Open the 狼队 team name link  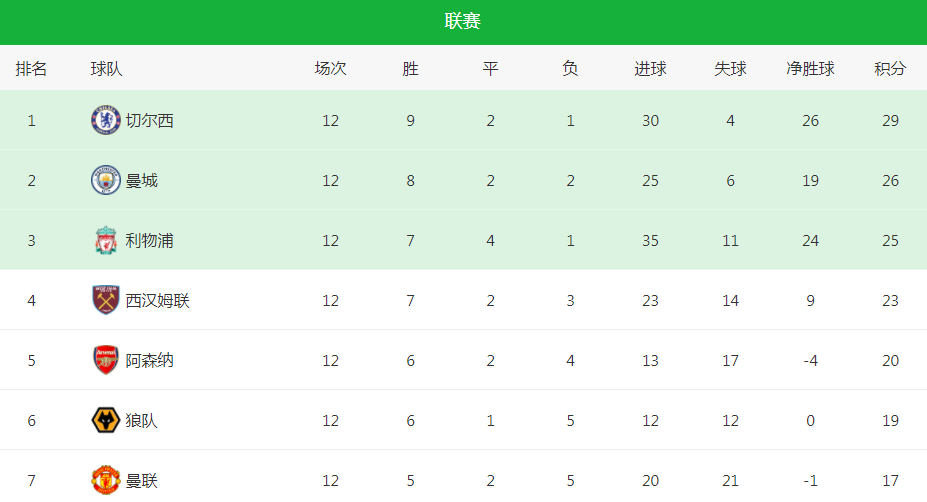pyautogui.click(x=142, y=420)
